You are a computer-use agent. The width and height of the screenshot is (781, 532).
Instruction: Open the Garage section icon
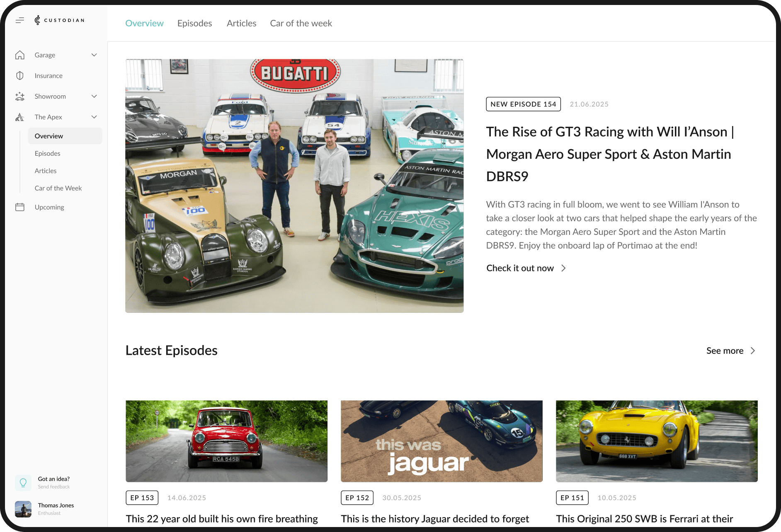click(20, 55)
